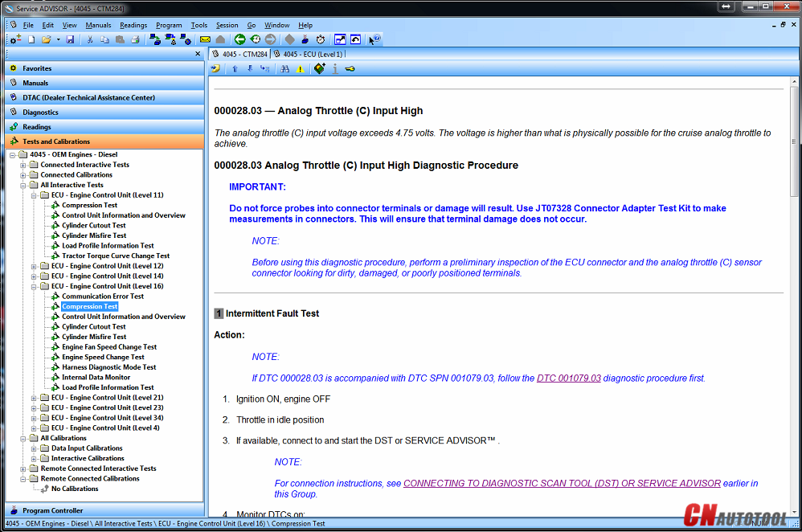Open the Manuals panel section

[x=104, y=83]
